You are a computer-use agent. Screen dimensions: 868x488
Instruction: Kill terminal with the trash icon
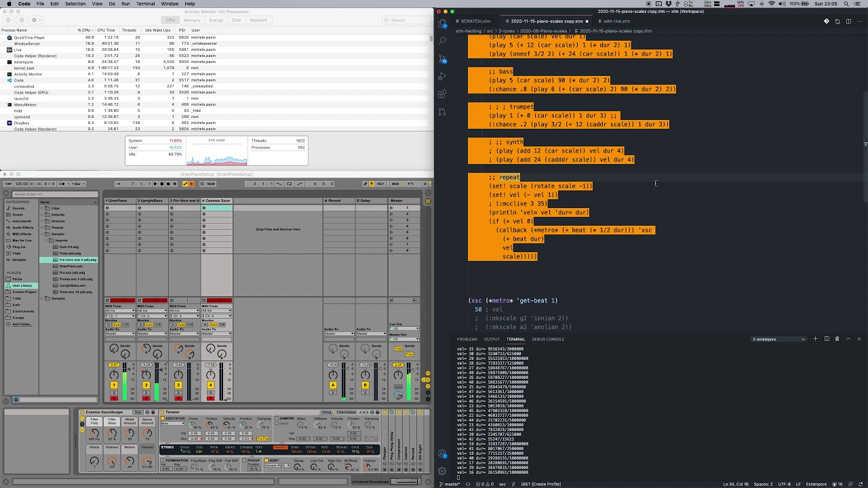click(837, 339)
